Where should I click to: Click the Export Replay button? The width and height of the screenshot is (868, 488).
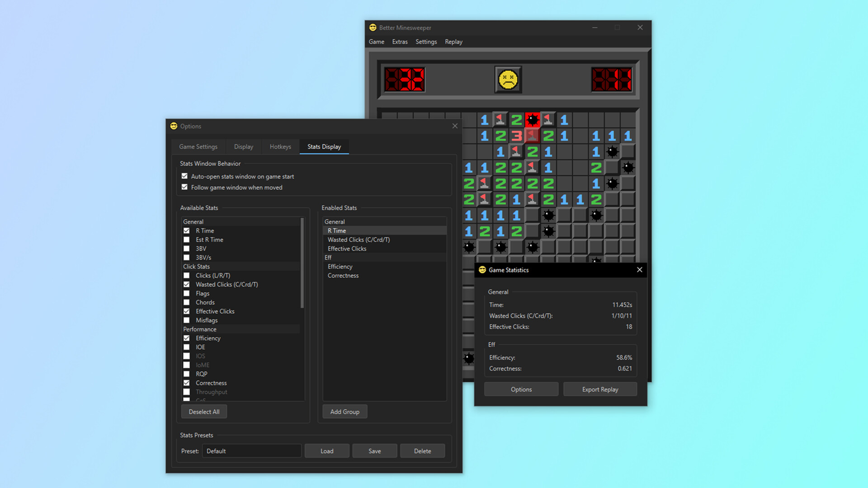600,389
